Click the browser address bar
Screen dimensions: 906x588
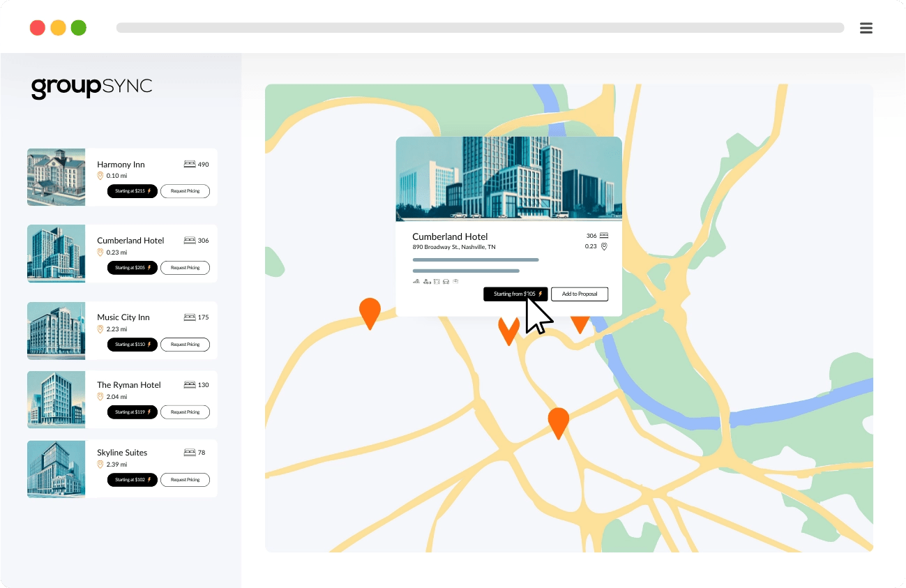tap(480, 28)
